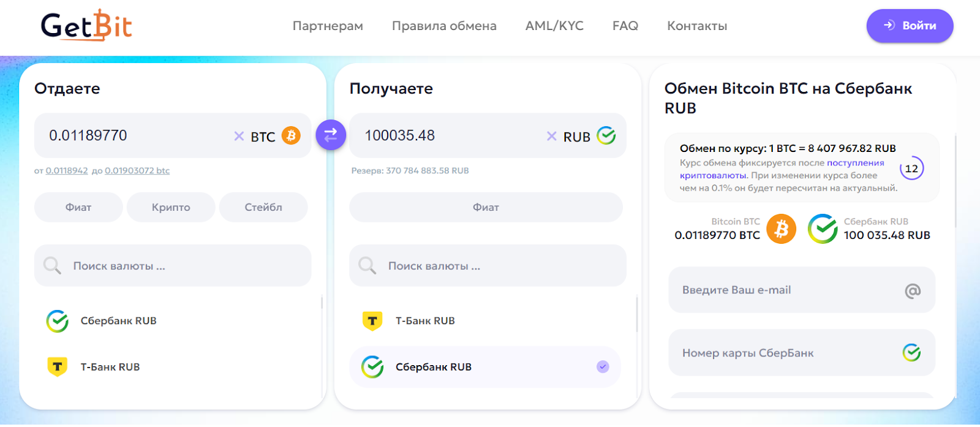Open the FAQ page

click(625, 26)
